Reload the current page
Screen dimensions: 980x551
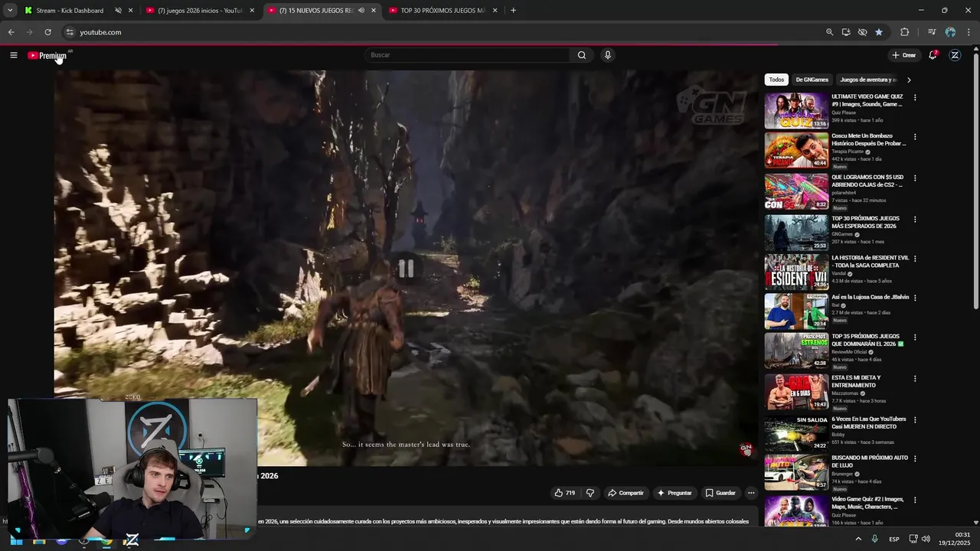(47, 32)
